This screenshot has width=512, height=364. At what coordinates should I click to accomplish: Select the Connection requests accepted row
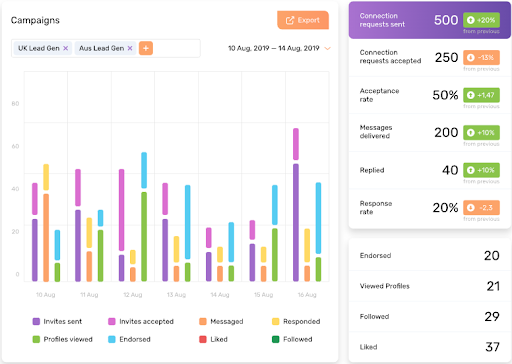[430, 58]
